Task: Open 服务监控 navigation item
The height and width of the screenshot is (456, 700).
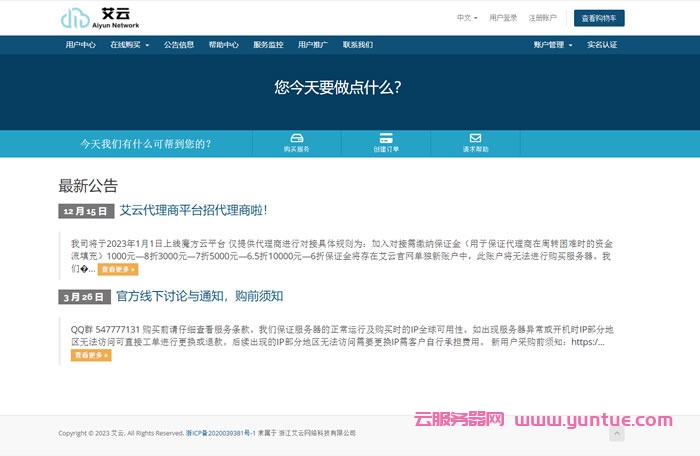Action: coord(268,45)
